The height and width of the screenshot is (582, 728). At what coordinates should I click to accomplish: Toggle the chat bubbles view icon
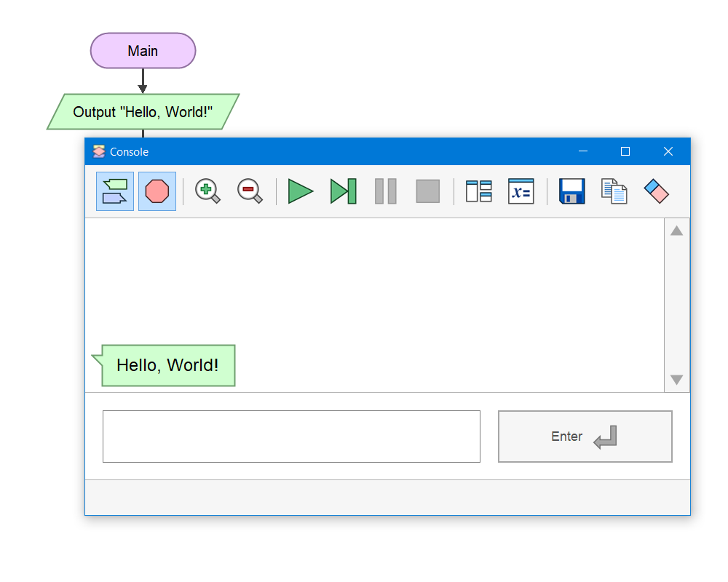point(115,191)
